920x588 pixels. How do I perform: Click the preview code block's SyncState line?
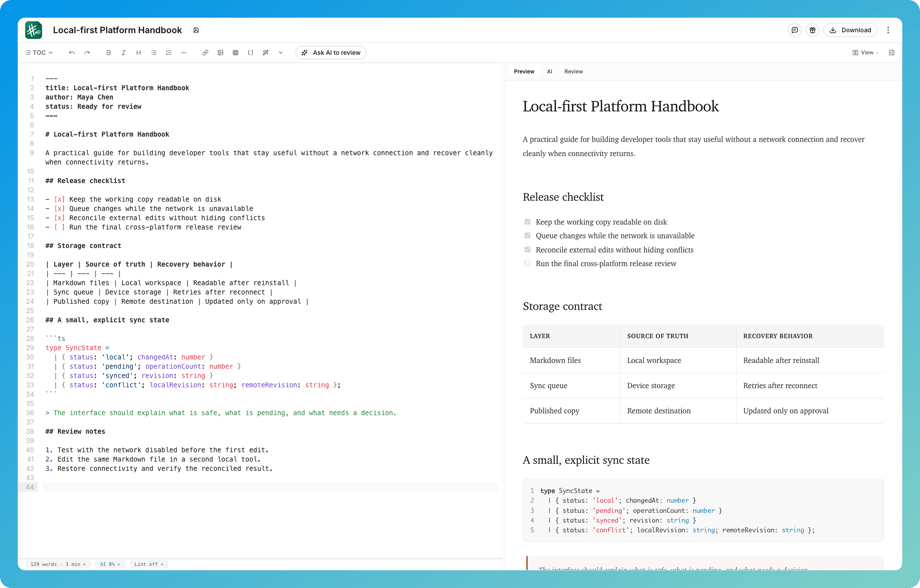(570, 491)
